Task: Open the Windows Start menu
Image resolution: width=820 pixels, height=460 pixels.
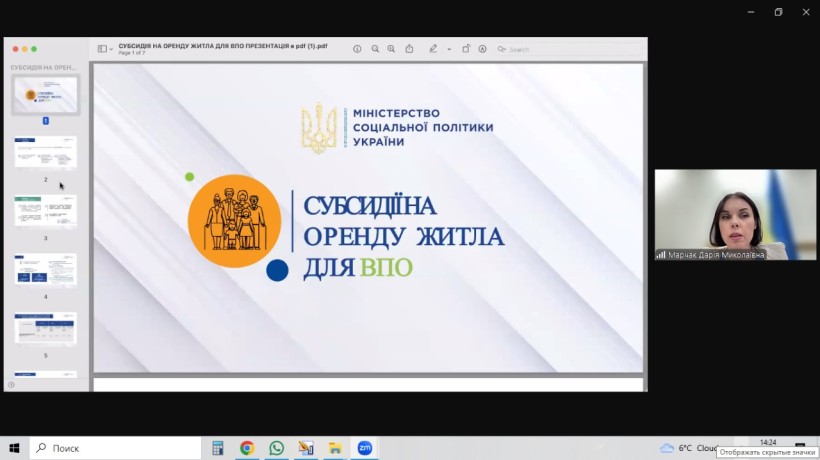Action: 14,448
